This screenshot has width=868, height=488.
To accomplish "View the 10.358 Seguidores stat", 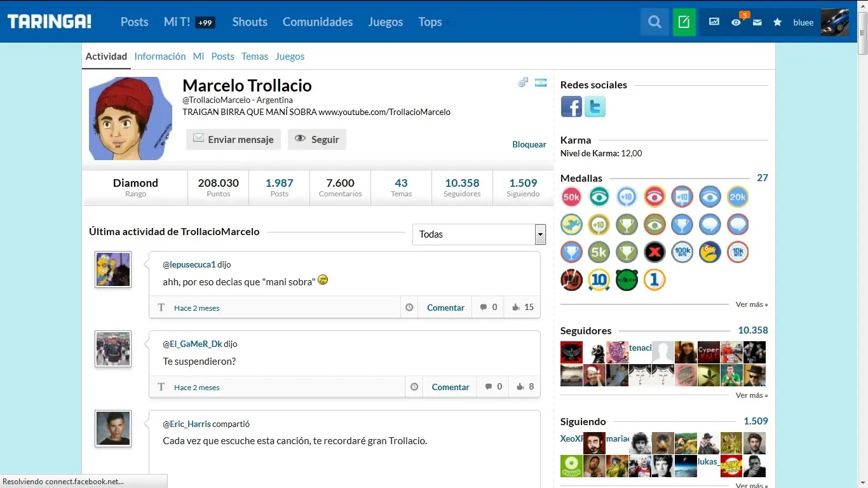I will click(x=462, y=187).
